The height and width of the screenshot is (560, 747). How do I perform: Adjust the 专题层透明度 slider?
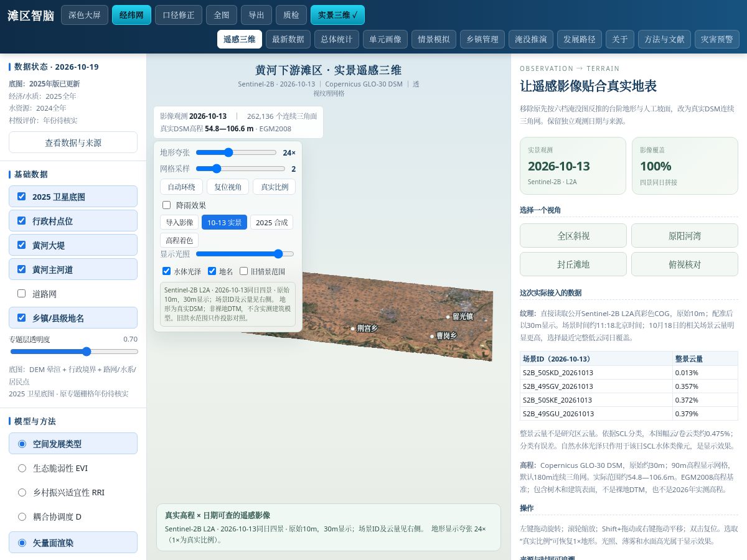[x=73, y=352]
